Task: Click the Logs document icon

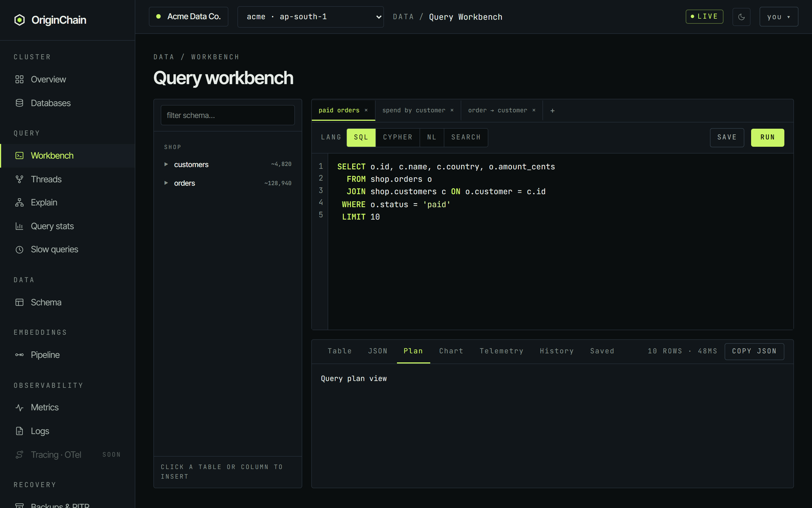Action: [20, 431]
